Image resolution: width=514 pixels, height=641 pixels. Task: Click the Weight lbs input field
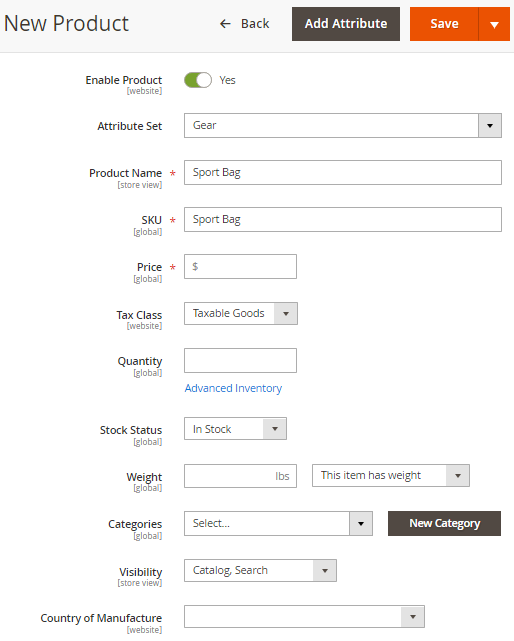coord(240,476)
